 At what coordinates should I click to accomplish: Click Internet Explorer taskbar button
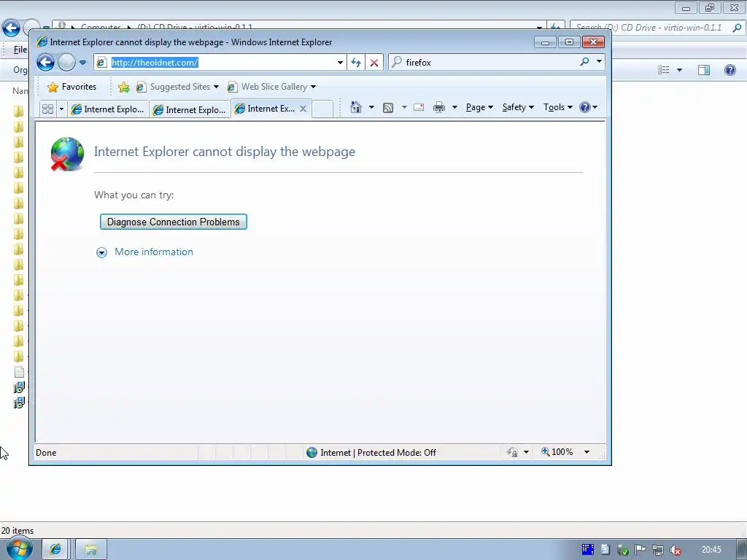[55, 550]
